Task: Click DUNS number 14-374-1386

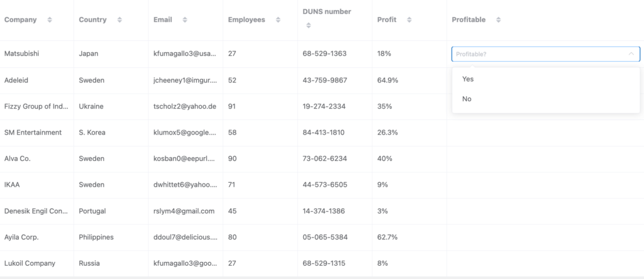Action: coord(324,211)
